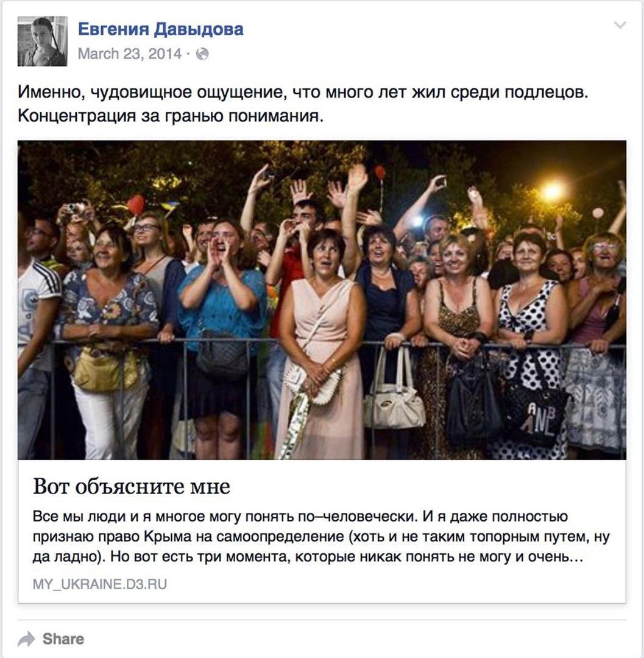Click the bright street lamp in photo

click(553, 192)
